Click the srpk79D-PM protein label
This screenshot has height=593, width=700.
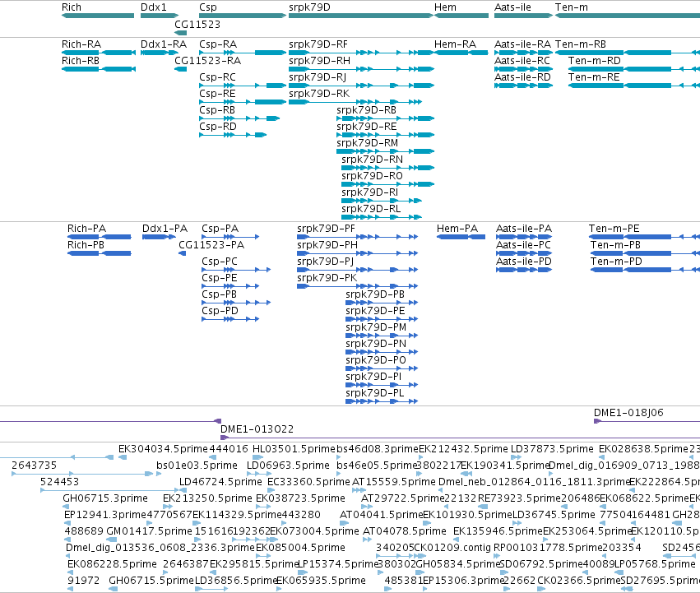[376, 327]
